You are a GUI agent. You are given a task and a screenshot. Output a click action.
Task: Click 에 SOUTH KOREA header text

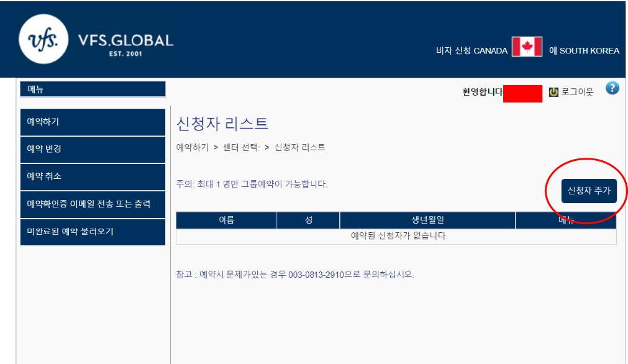(584, 51)
